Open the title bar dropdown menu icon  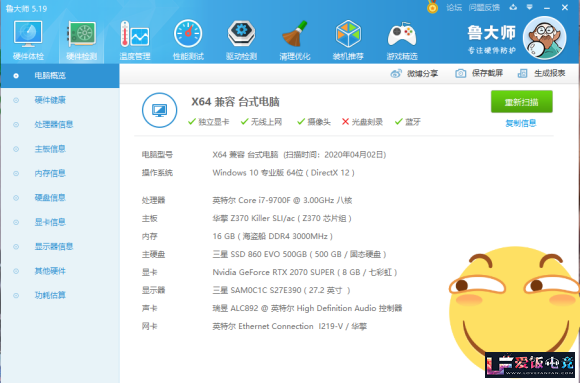pyautogui.click(x=530, y=7)
